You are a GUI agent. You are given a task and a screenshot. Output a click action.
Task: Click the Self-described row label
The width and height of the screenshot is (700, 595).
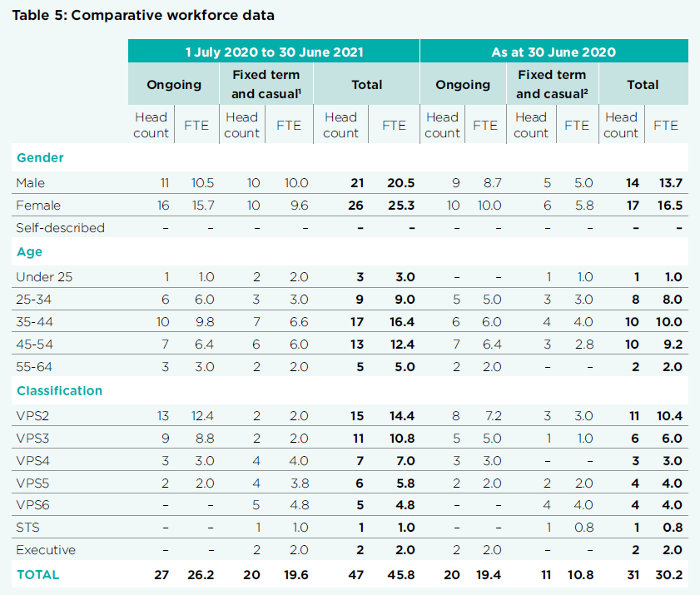(x=57, y=228)
